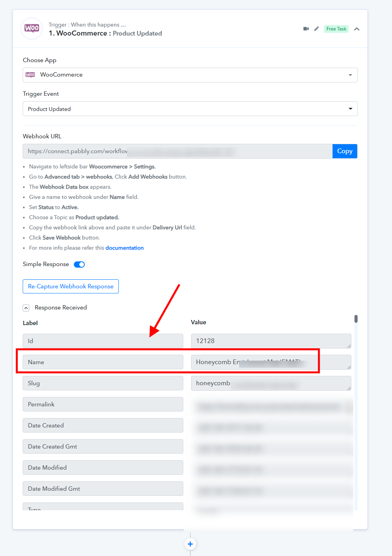Click the Webhook URL text field

tap(178, 151)
